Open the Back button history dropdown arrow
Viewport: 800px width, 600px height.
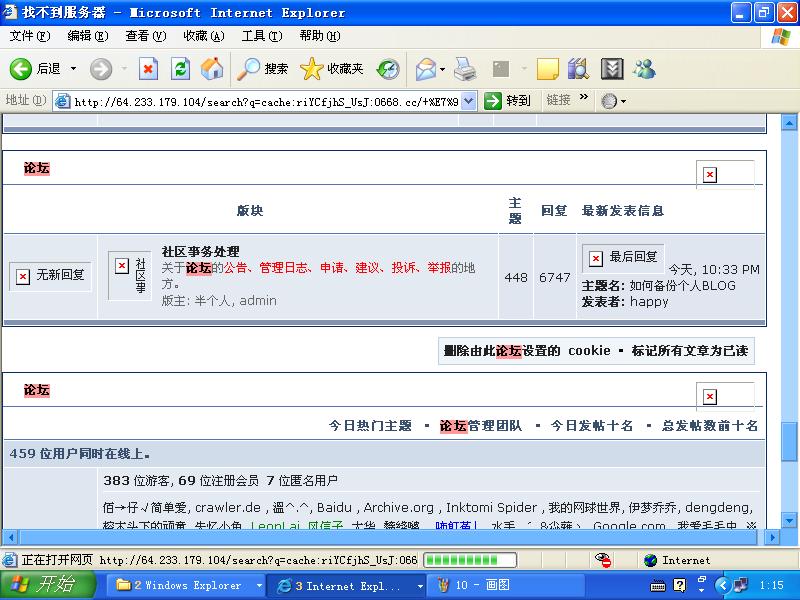coord(73,69)
